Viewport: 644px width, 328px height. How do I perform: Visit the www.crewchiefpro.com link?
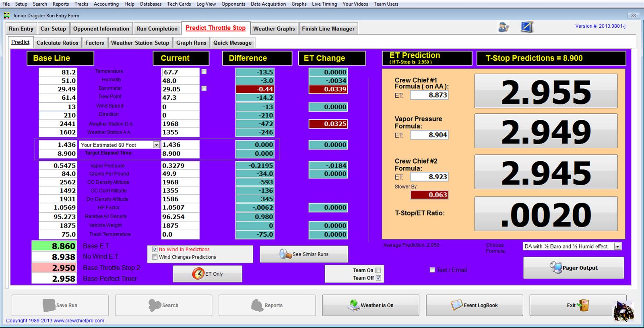(x=79, y=321)
